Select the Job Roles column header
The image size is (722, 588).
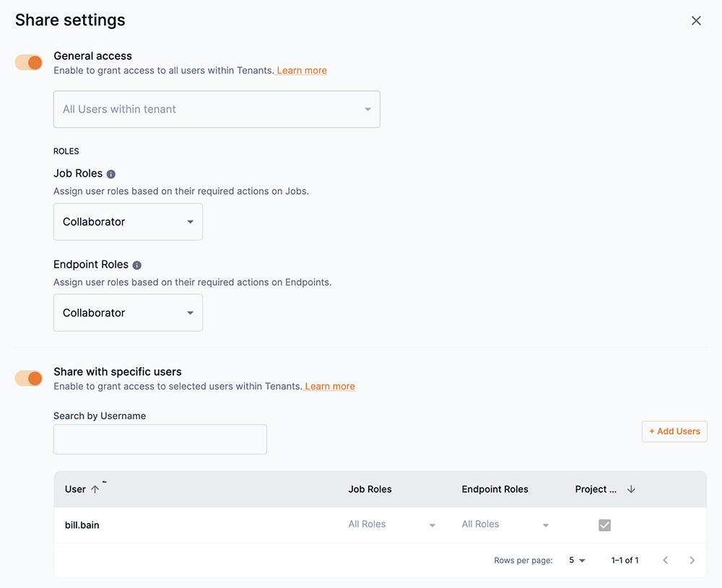tap(370, 488)
